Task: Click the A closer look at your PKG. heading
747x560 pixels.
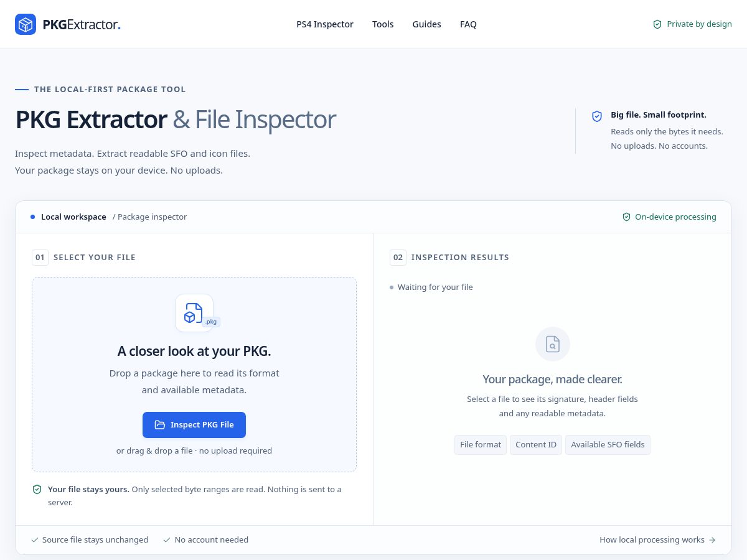Action: point(194,351)
